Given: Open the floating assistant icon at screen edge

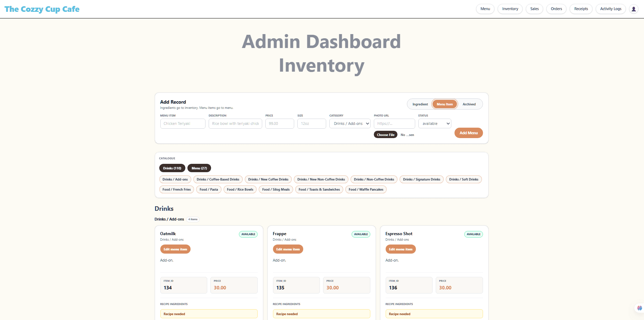Looking at the screenshot, I should coord(639,308).
